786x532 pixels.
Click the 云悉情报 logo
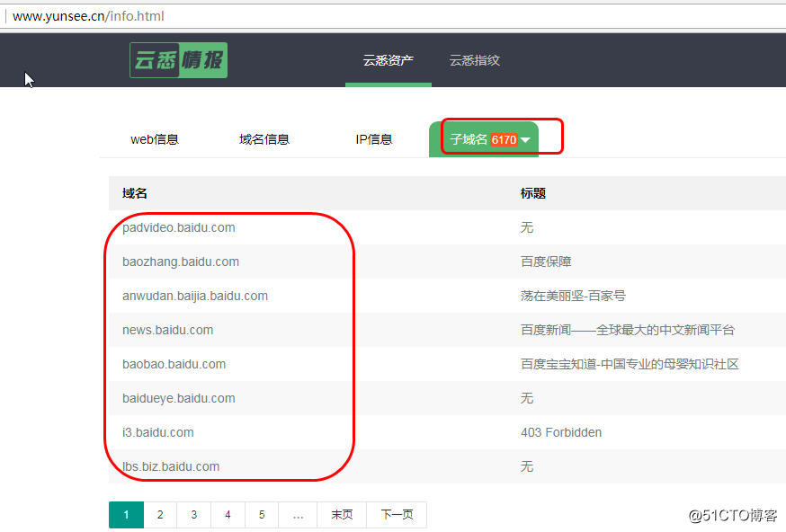click(x=178, y=60)
